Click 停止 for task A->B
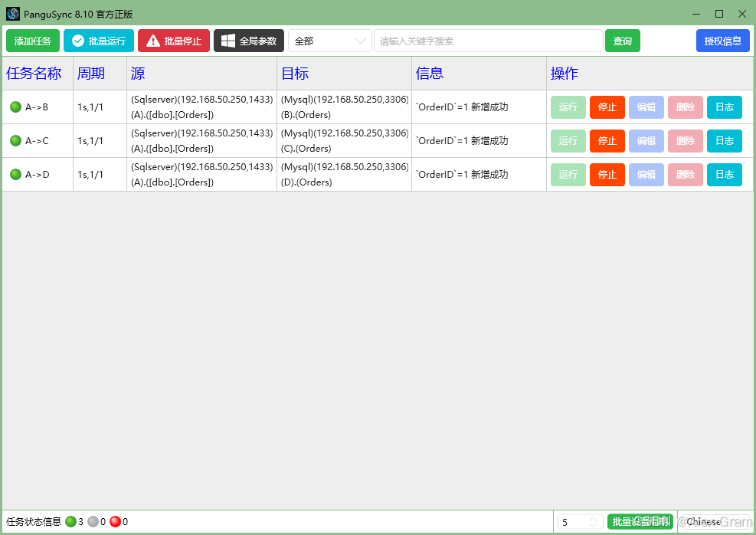The image size is (756, 535). tap(607, 107)
